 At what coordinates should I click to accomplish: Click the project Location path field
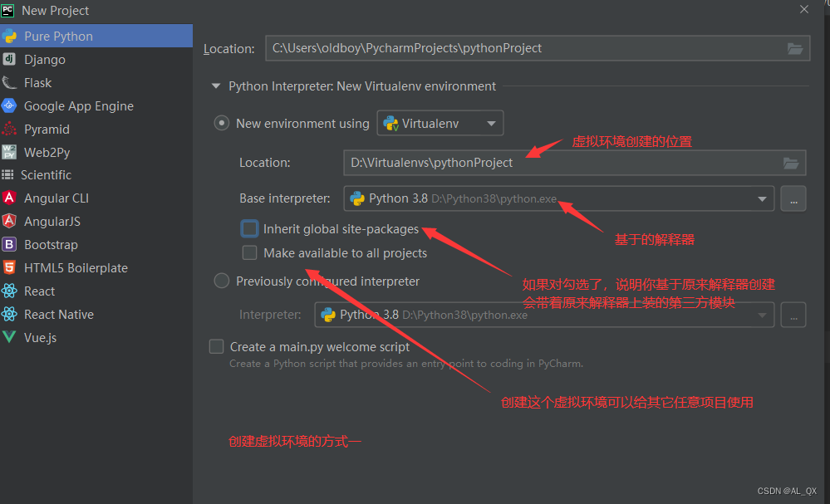[x=538, y=48]
